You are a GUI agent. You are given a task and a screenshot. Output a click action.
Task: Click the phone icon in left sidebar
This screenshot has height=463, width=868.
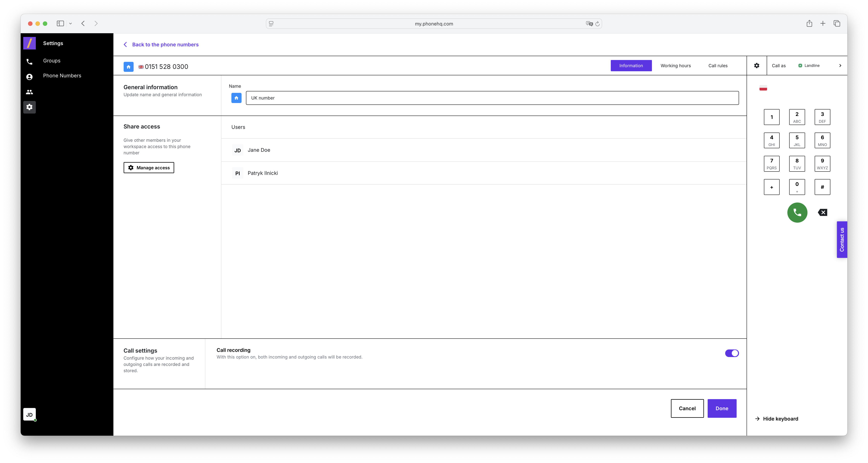(x=29, y=62)
